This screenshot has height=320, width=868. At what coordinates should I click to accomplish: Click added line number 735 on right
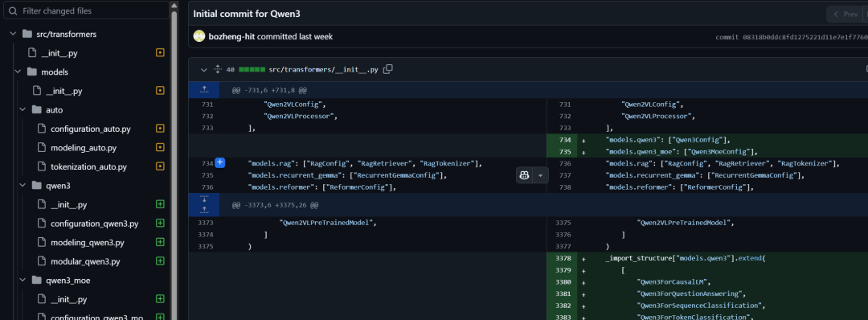(562, 151)
